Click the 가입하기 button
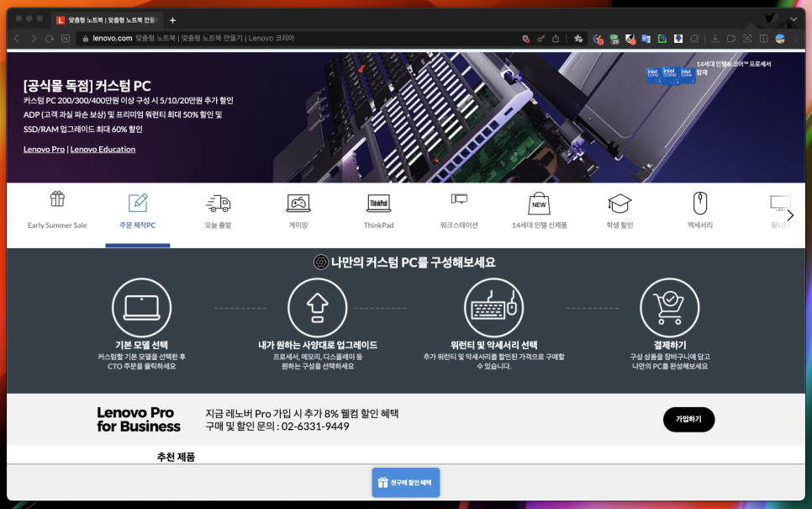Screen dimensions: 812x509 (688, 419)
